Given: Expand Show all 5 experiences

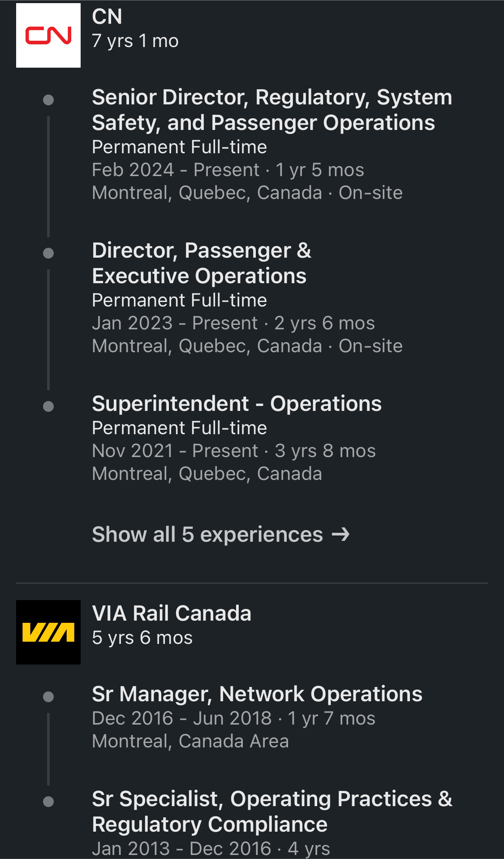Looking at the screenshot, I should (207, 534).
